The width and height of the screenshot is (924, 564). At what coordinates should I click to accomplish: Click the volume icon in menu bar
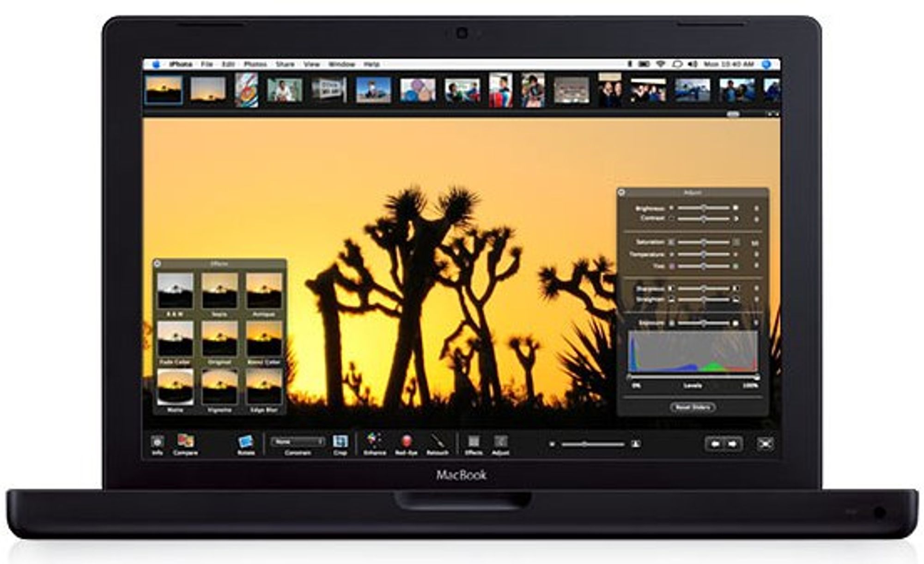[x=692, y=64]
